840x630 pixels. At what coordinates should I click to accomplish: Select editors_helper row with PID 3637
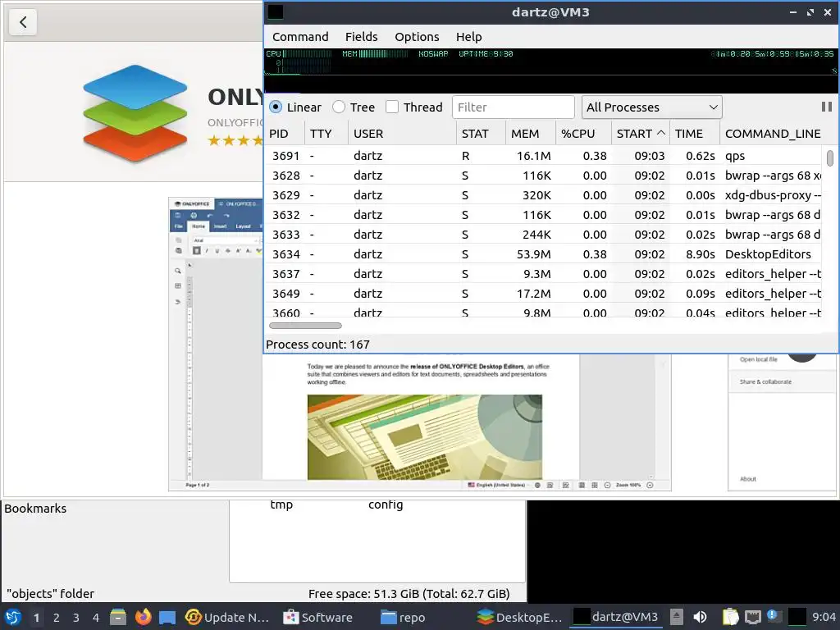543,274
